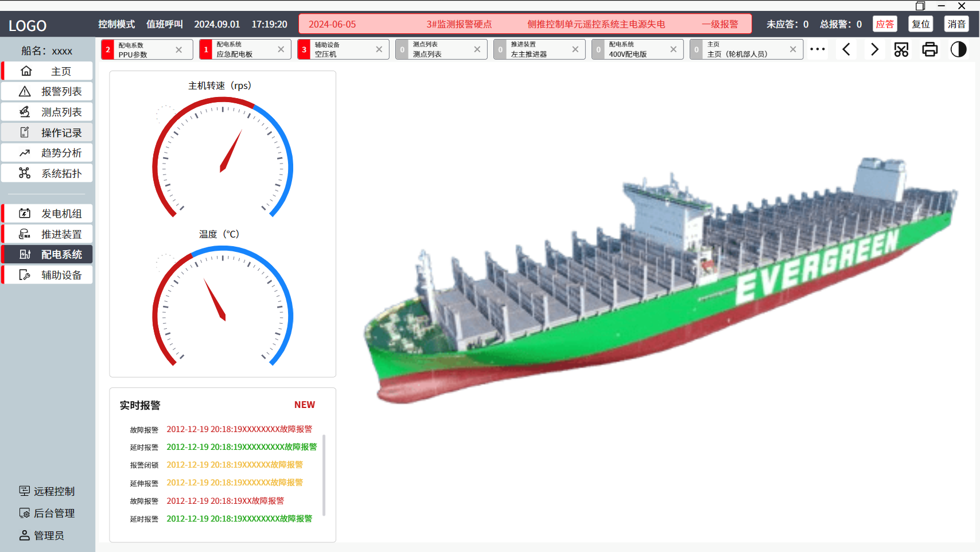
Task: Click the 实时报警 list scrollbar
Action: (324, 474)
